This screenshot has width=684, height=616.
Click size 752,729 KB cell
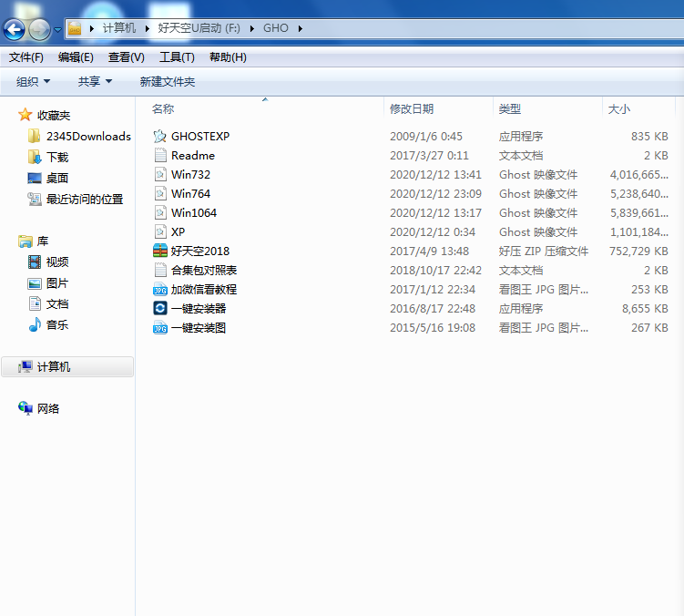pos(638,251)
